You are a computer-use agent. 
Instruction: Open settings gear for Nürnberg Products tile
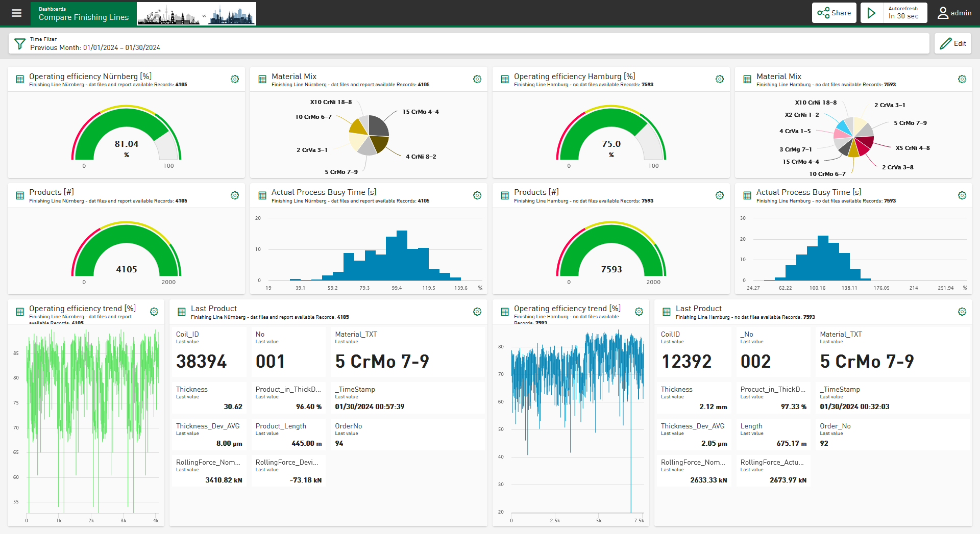coord(235,195)
